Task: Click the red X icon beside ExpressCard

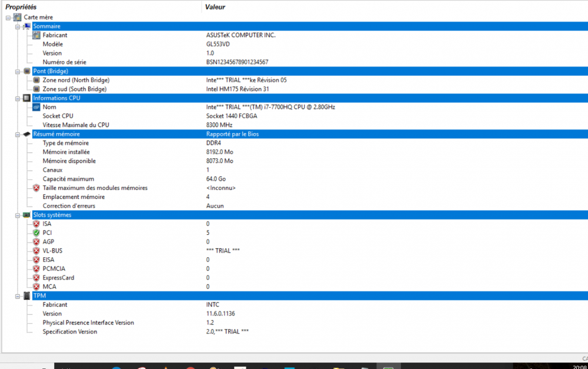Action: 36,278
